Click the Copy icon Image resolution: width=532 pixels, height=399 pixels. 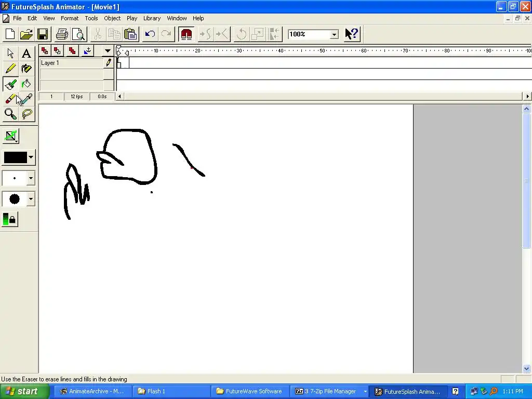pos(114,34)
